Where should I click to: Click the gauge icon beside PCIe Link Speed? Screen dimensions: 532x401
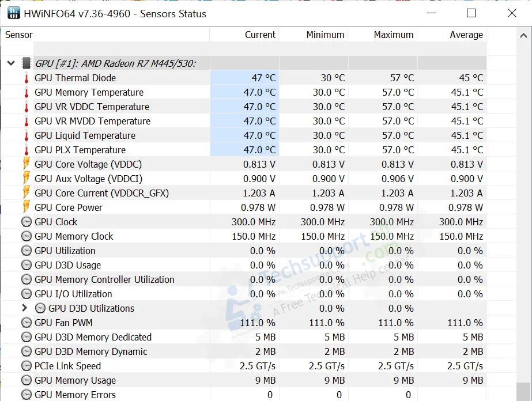(26, 366)
